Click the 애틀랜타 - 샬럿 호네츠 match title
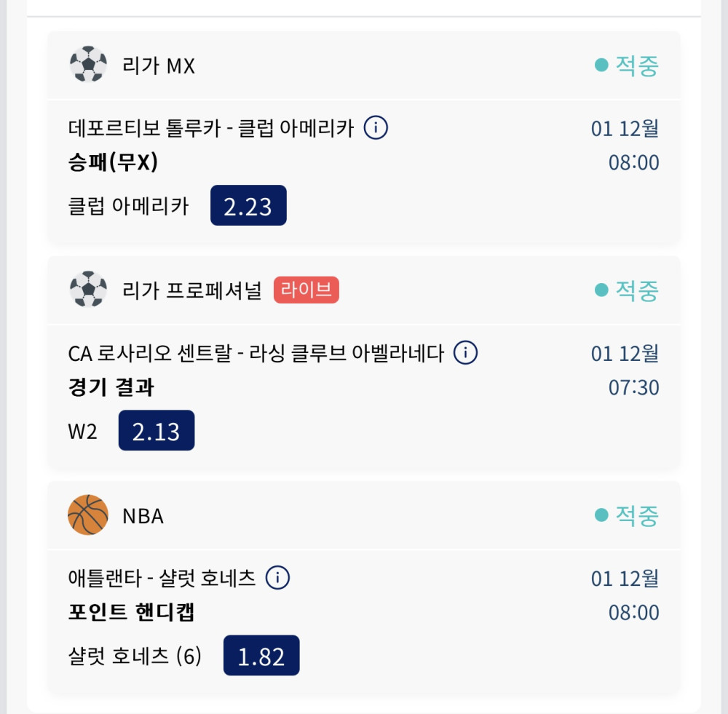Viewport: 728px width, 714px height. click(162, 579)
